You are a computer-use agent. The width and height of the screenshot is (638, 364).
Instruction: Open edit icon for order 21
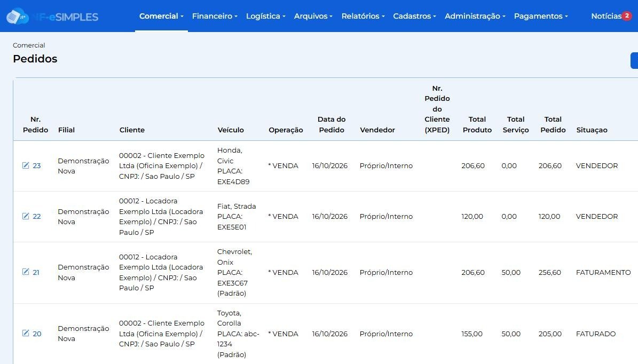tap(26, 272)
